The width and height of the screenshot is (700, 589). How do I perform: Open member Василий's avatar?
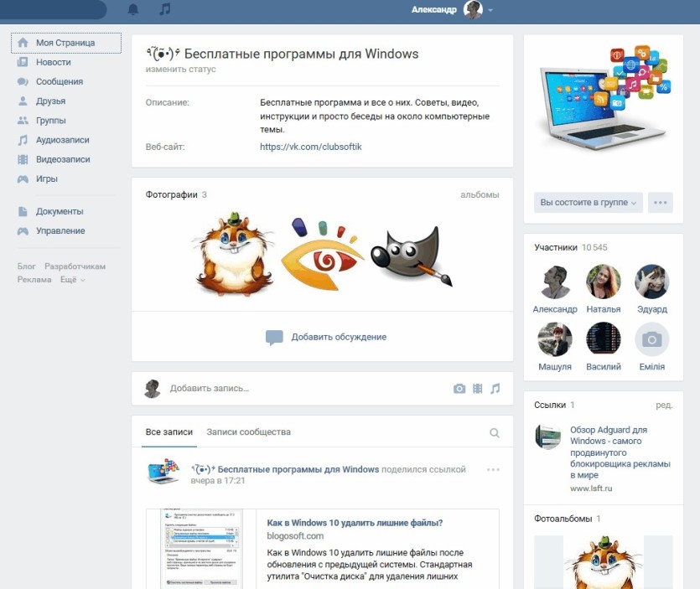603,339
